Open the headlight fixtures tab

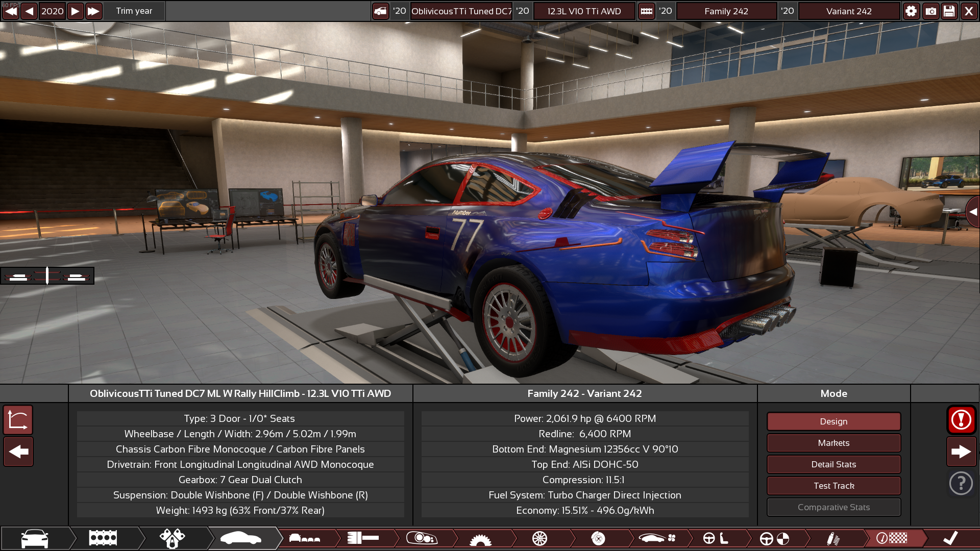pyautogui.click(x=422, y=538)
